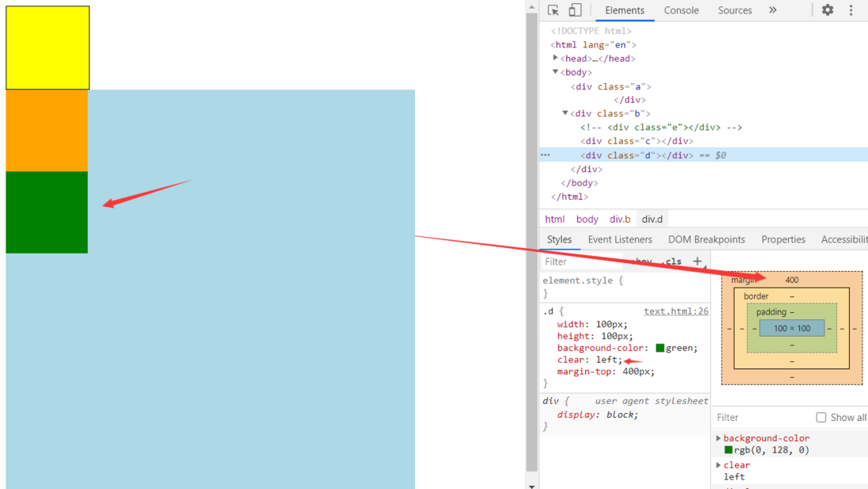Screen dimensions: 868x489
Task: Select html in the breadcrumb
Action: point(555,219)
